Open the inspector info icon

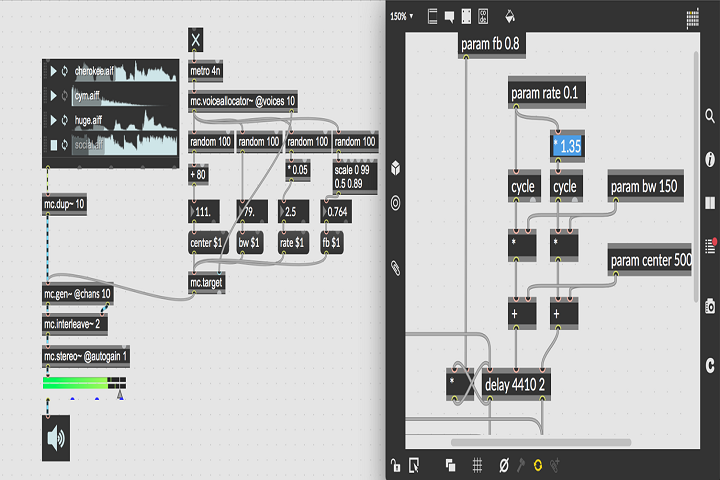click(x=710, y=159)
